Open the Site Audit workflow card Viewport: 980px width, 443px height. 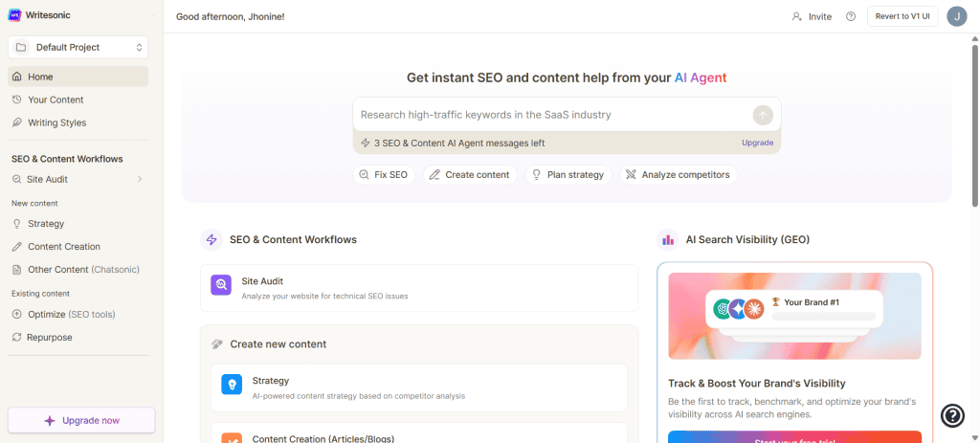click(419, 288)
